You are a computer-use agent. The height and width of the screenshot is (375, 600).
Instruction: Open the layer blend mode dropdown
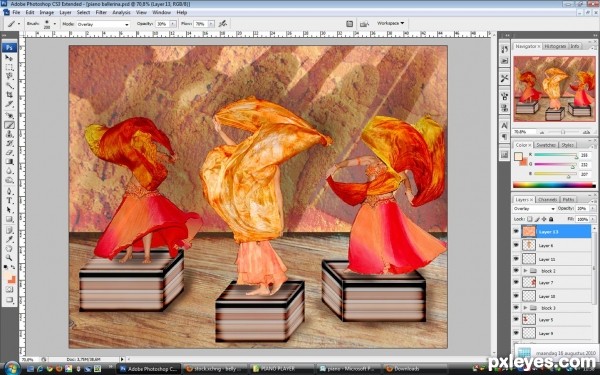point(534,209)
